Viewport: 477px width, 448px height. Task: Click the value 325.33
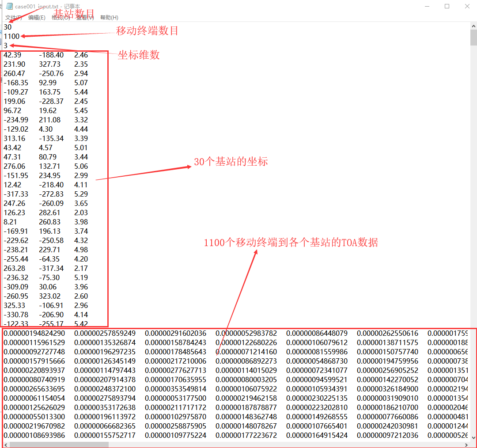(14, 306)
